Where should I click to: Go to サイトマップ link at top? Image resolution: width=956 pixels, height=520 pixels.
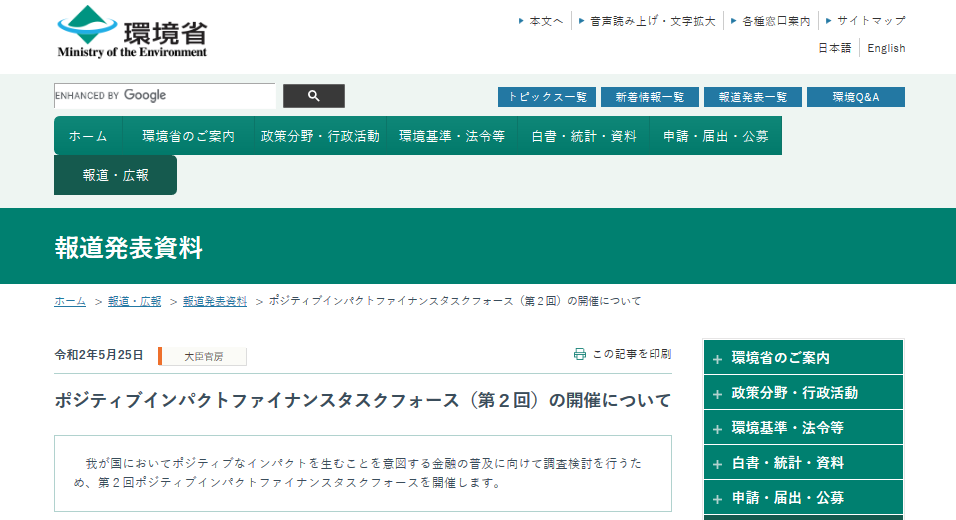(x=870, y=20)
